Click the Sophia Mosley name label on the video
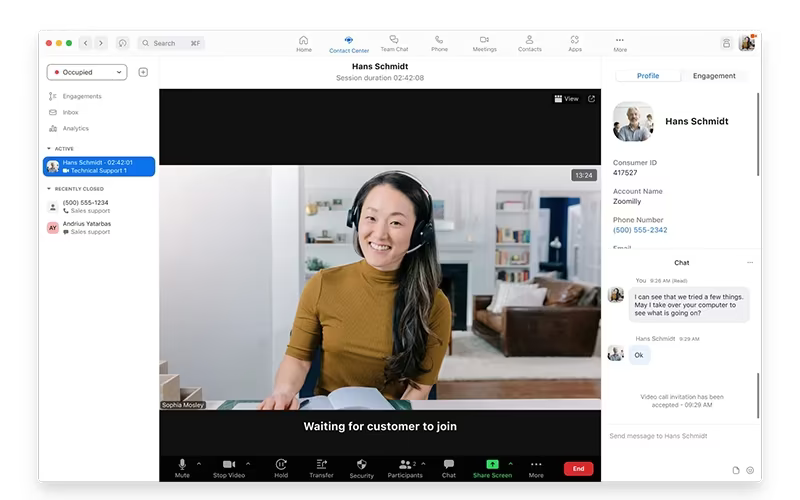800x500 pixels. tap(183, 405)
